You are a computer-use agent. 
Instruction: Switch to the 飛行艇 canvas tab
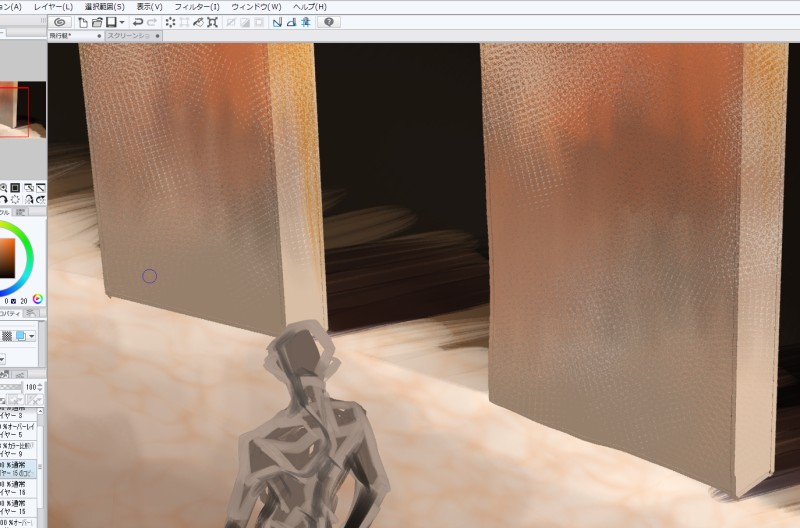(76, 36)
